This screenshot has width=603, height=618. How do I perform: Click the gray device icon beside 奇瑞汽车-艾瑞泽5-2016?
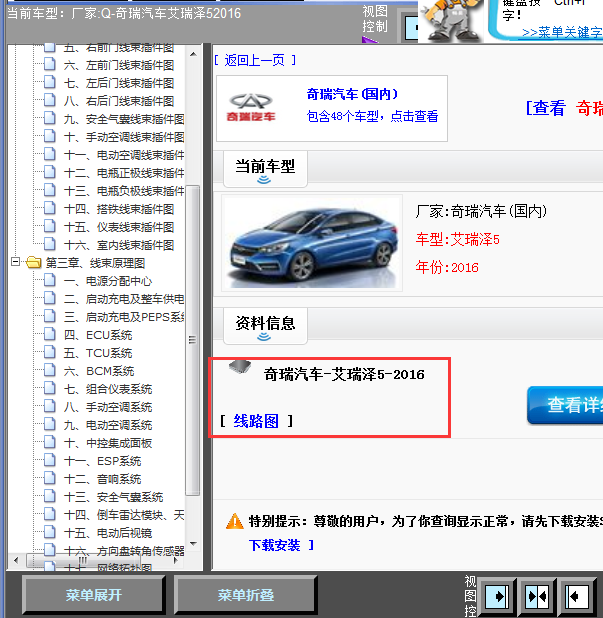click(240, 367)
